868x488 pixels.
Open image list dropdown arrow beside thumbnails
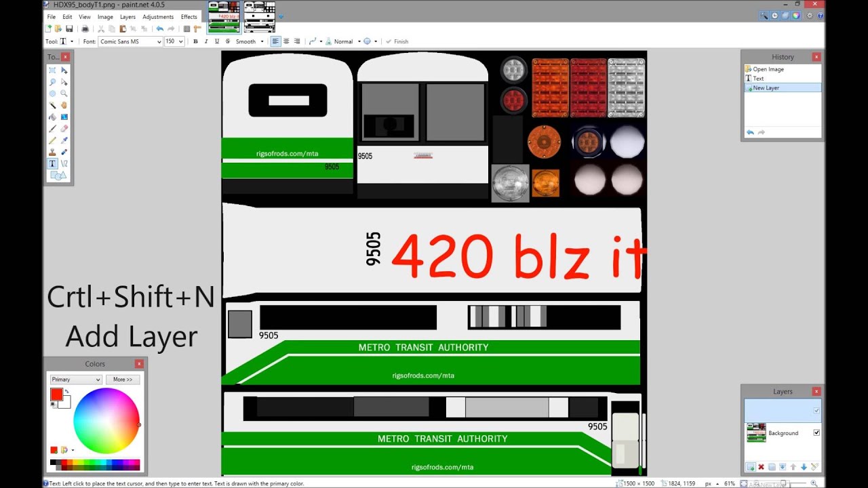[281, 16]
